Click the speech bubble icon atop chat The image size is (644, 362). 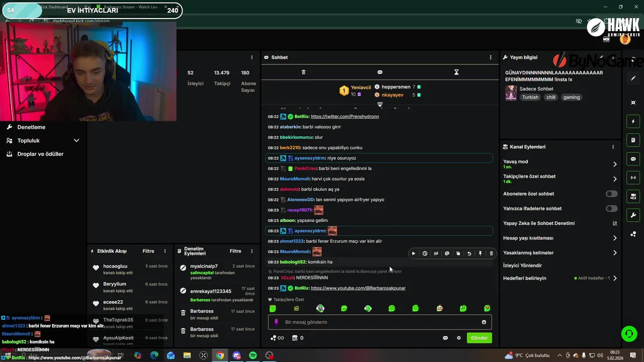point(380,72)
